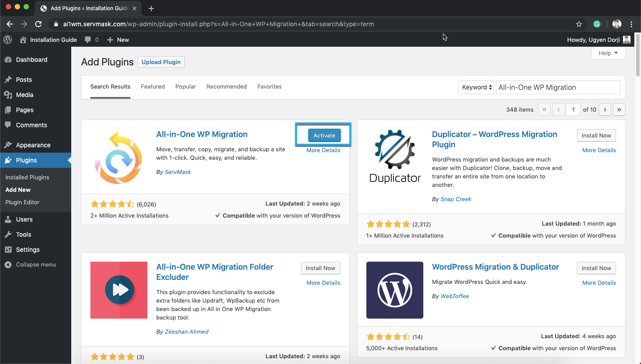641x364 pixels.
Task: Open the Keyword search type dropdown
Action: (x=476, y=87)
